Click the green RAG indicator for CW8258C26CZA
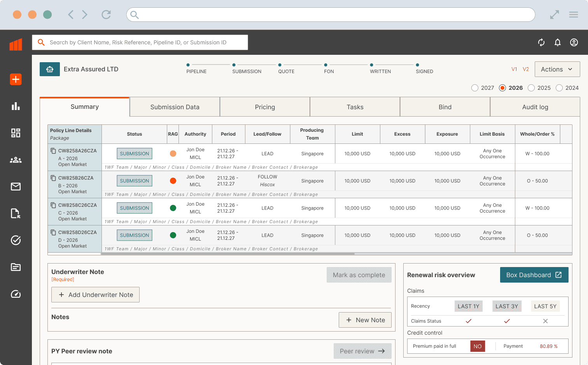 (173, 208)
